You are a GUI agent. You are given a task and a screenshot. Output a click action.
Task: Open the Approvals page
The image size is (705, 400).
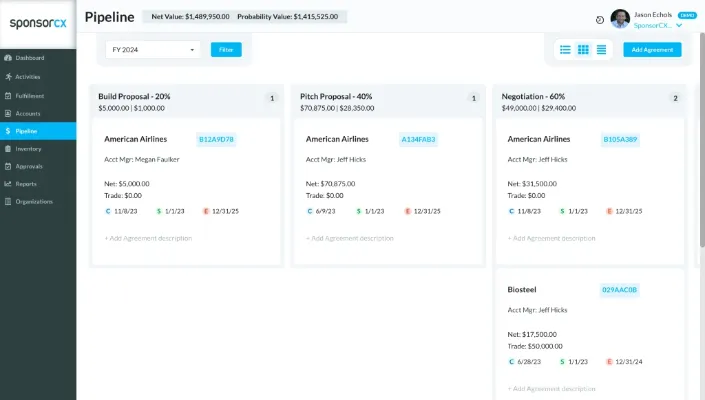click(x=29, y=166)
